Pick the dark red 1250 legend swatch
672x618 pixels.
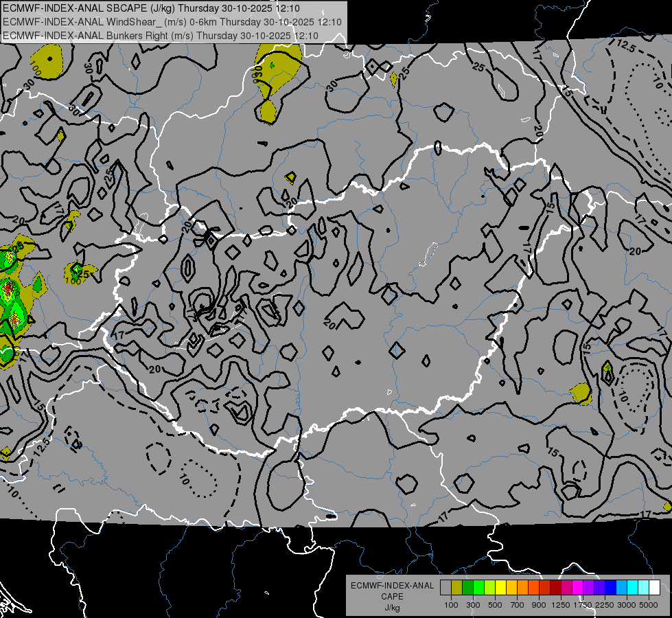(556, 588)
